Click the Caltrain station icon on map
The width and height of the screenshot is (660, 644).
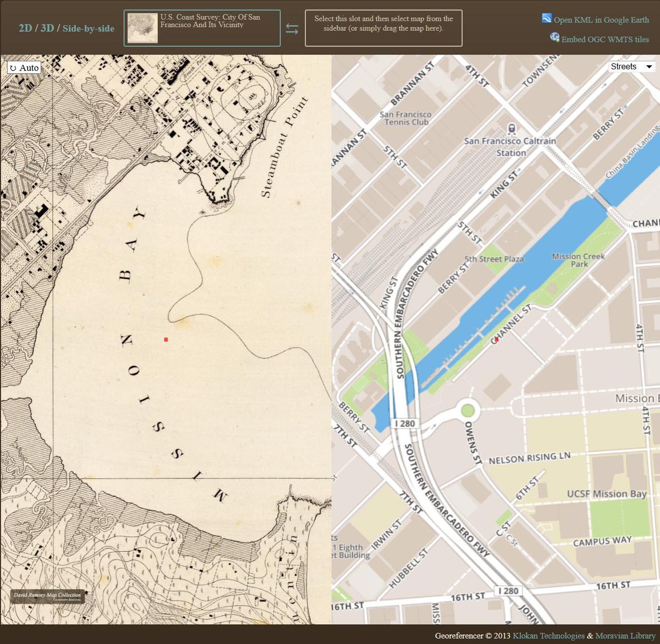pyautogui.click(x=512, y=129)
